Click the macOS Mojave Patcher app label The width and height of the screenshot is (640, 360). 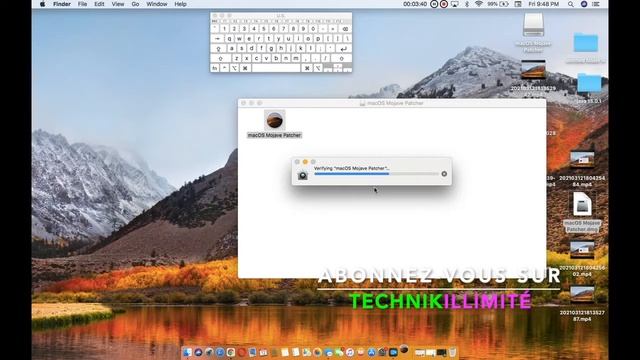(x=274, y=135)
